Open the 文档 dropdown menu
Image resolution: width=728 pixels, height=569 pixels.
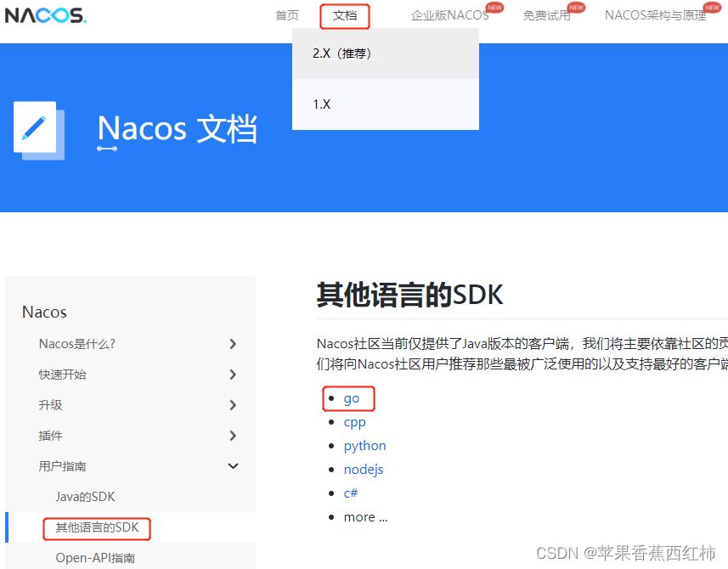pyautogui.click(x=344, y=15)
